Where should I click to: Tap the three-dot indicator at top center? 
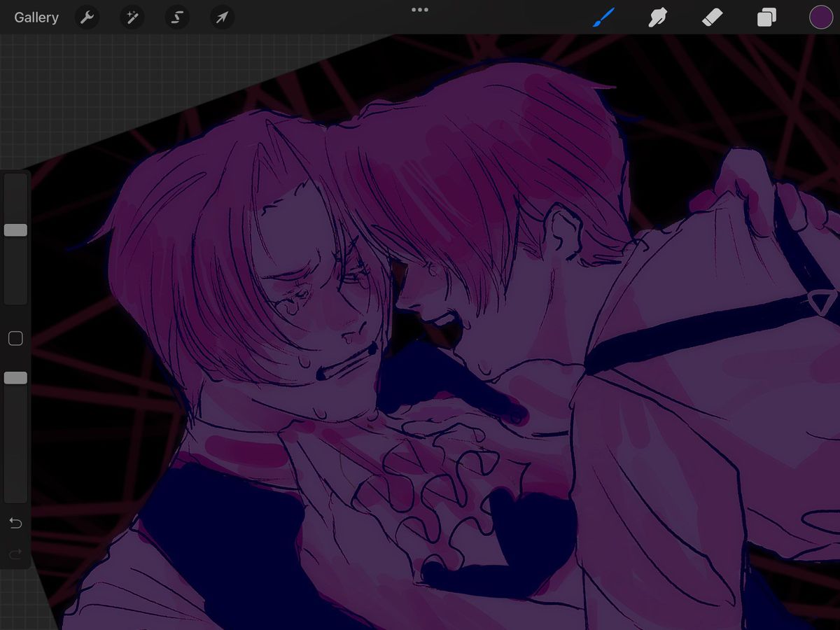point(420,10)
